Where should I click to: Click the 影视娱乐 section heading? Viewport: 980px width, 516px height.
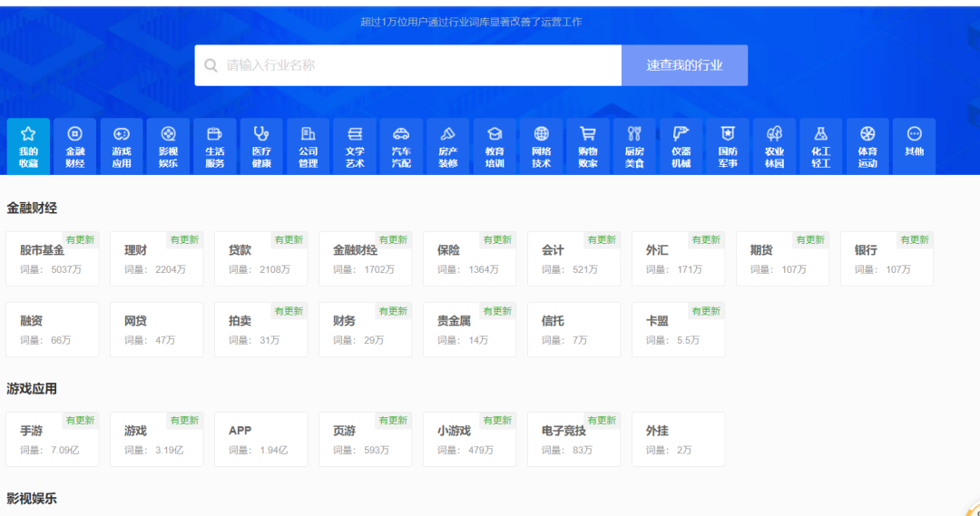pos(32,499)
